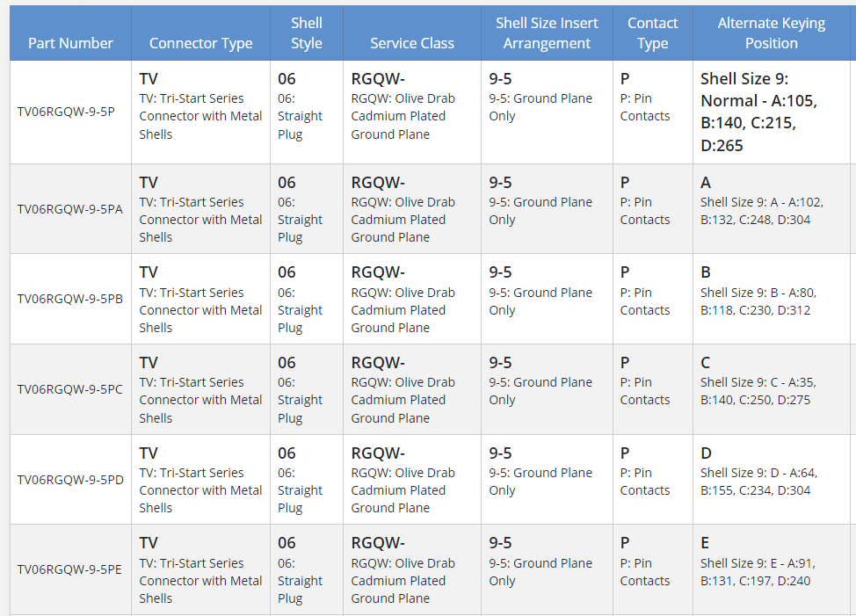Open part number TV06RGQW-9-5PA
856x616 pixels.
tap(69, 209)
